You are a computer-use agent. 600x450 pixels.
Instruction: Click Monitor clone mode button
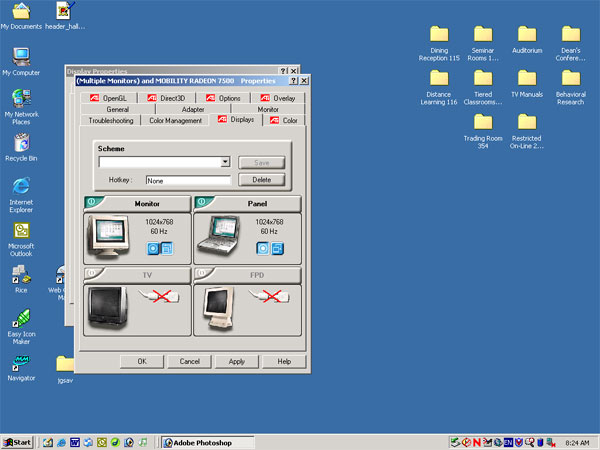pyautogui.click(x=167, y=249)
